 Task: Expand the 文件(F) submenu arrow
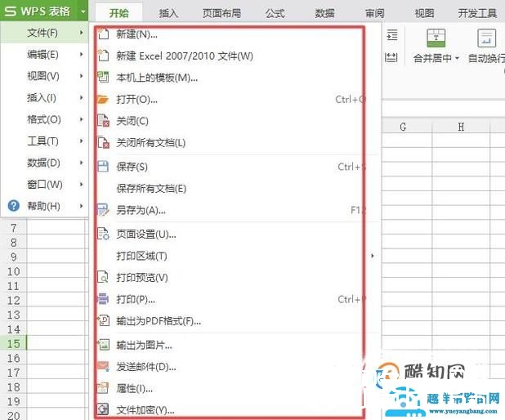[x=81, y=33]
